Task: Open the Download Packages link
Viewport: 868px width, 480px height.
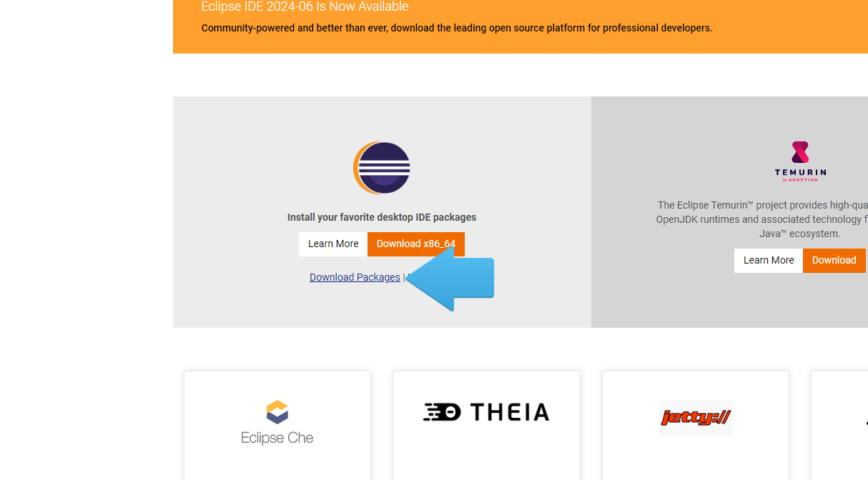Action: pyautogui.click(x=355, y=277)
